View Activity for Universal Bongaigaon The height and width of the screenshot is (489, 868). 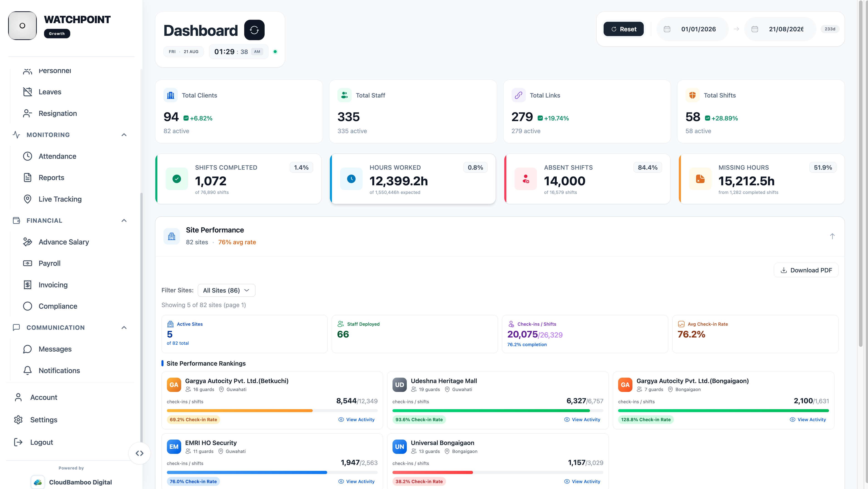[582, 481]
